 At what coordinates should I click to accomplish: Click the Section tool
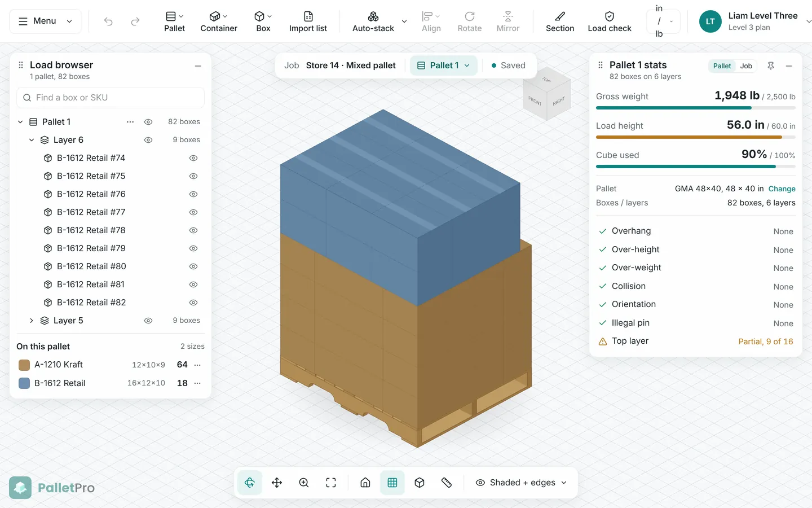560,21
